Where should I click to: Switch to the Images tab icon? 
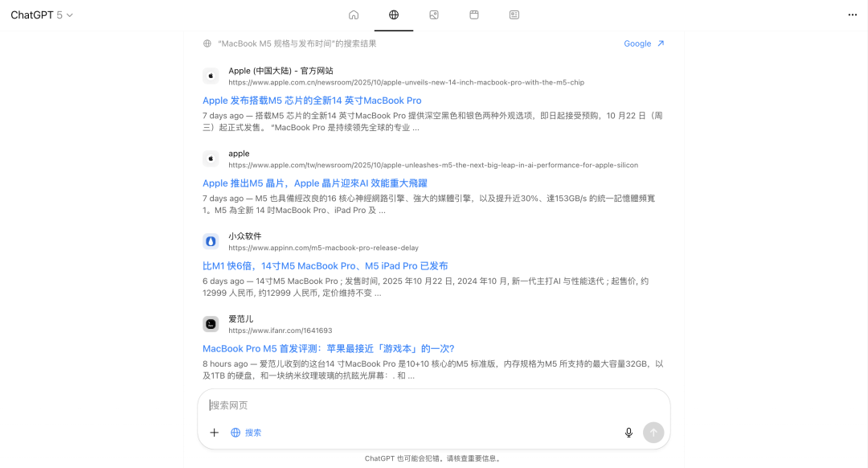(x=434, y=14)
